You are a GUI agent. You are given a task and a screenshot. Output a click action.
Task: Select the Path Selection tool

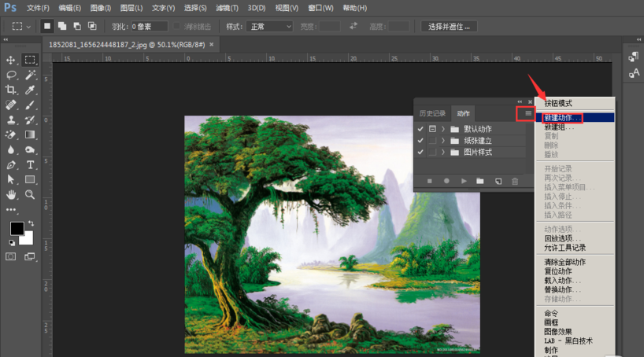[x=11, y=180]
